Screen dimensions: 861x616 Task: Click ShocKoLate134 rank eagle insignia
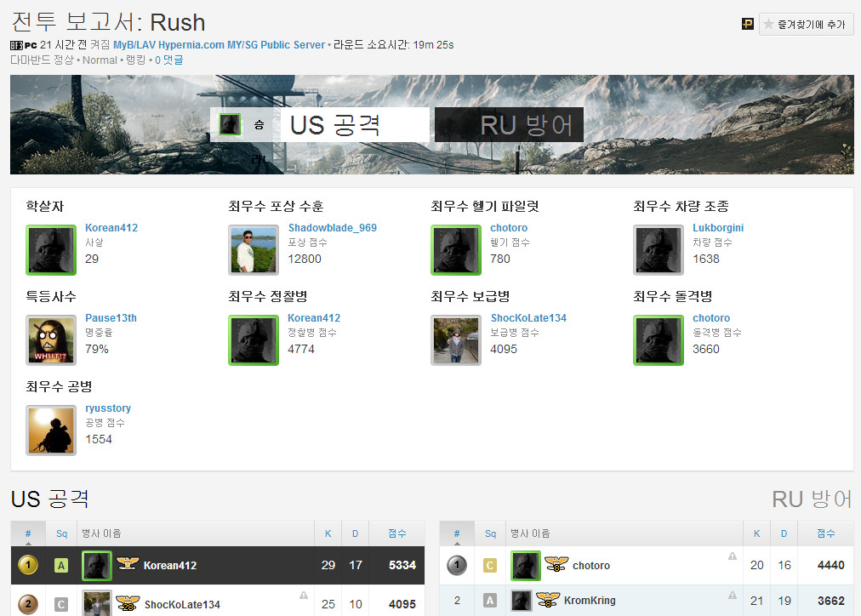tap(128, 603)
